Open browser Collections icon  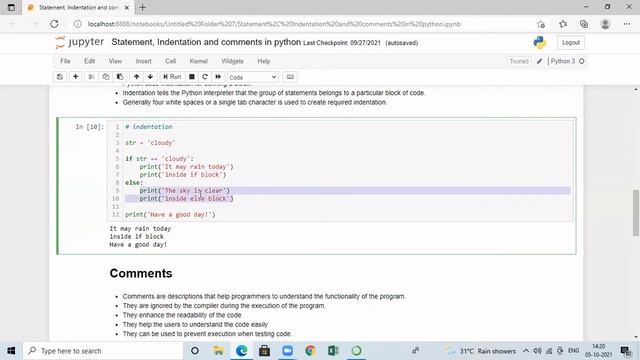click(584, 24)
